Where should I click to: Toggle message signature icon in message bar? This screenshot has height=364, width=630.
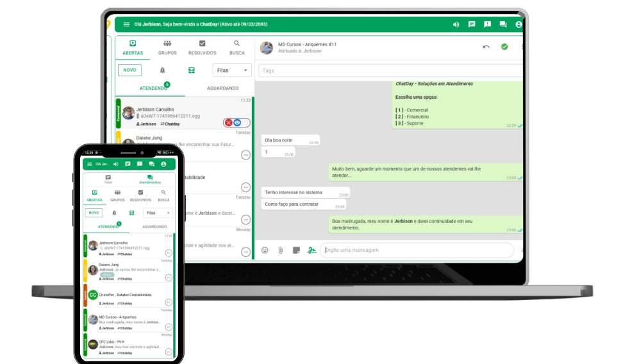312,250
